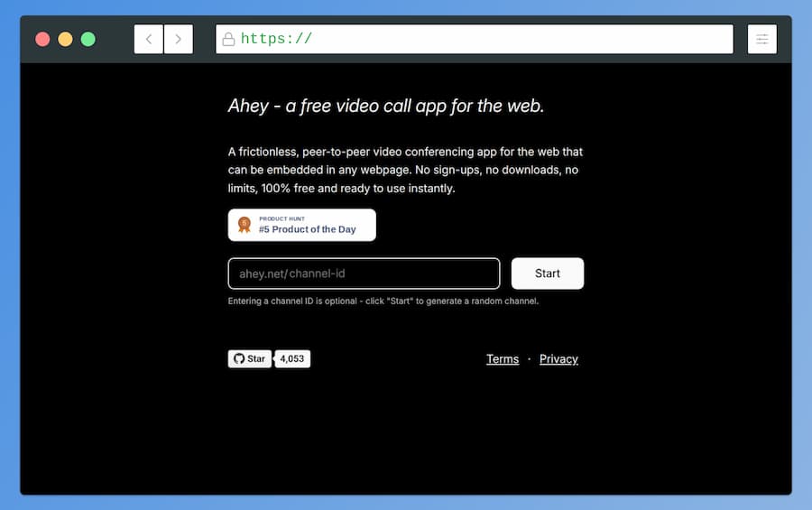Open the Privacy link
Image resolution: width=812 pixels, height=510 pixels.
coord(558,359)
